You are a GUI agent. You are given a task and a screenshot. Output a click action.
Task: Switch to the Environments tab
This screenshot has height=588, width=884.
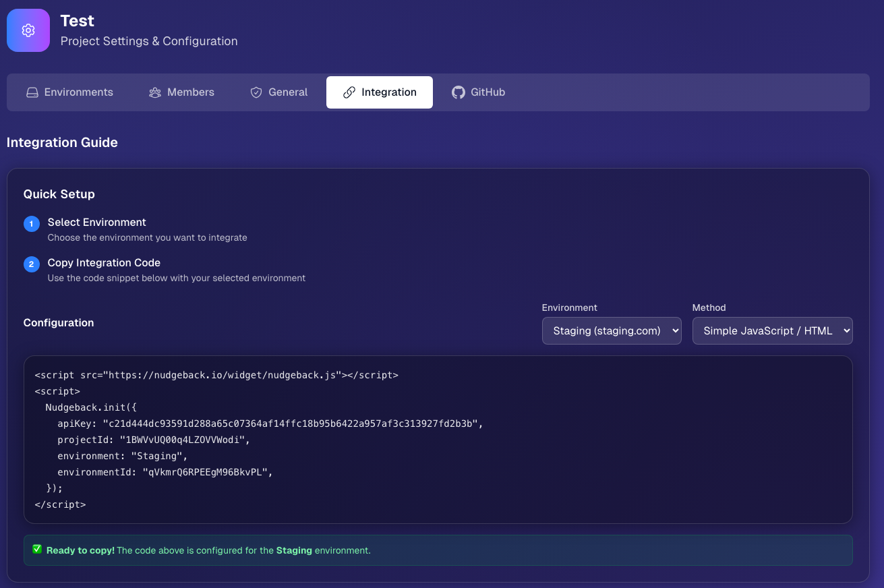click(69, 92)
